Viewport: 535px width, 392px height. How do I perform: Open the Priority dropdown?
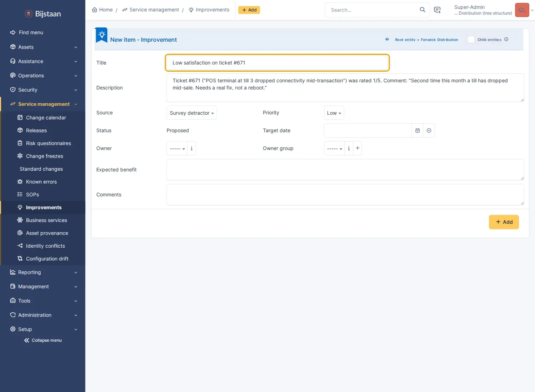pos(334,113)
